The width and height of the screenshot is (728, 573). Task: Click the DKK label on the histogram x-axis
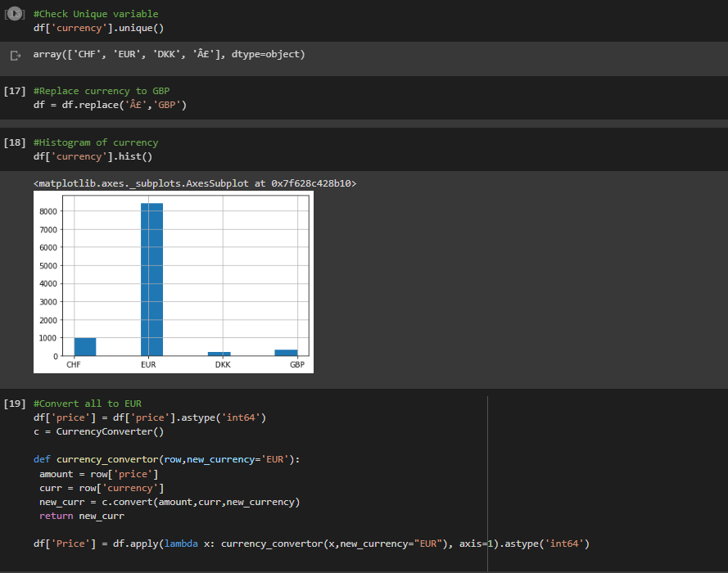(223, 364)
